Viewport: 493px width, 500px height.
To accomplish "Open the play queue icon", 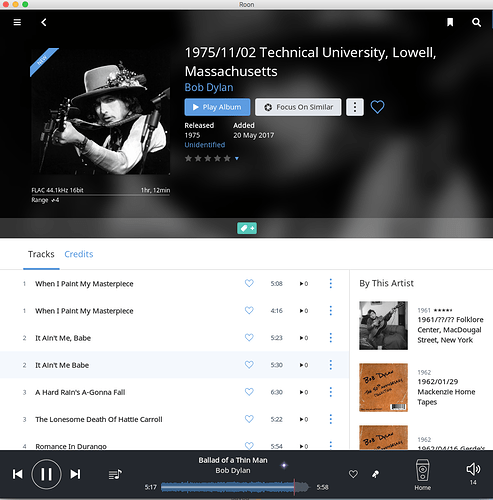I will (x=115, y=474).
